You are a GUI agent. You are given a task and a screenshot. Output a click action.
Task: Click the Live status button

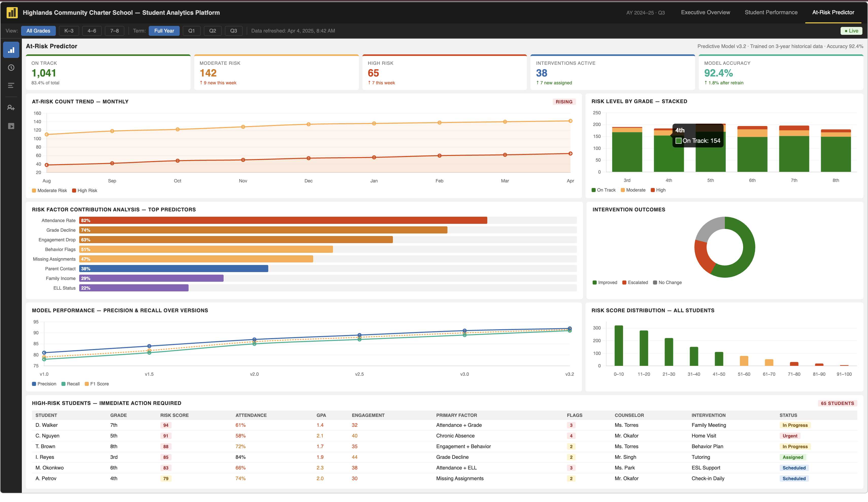click(x=851, y=31)
